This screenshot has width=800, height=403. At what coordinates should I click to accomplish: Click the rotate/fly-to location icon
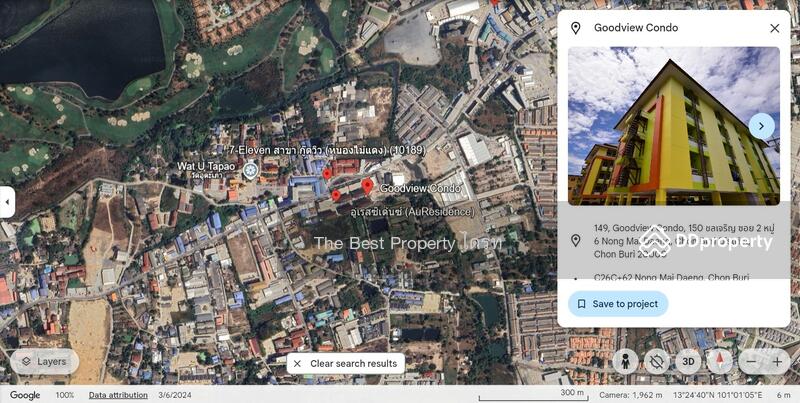click(657, 362)
